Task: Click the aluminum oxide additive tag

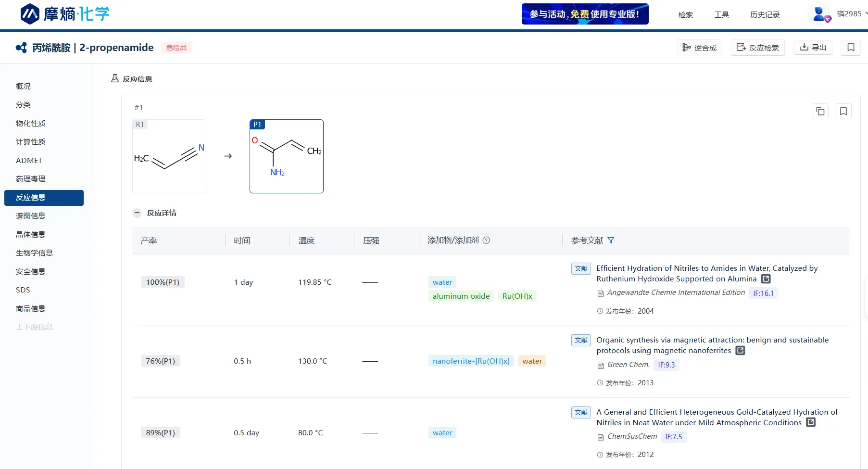Action: (x=461, y=296)
